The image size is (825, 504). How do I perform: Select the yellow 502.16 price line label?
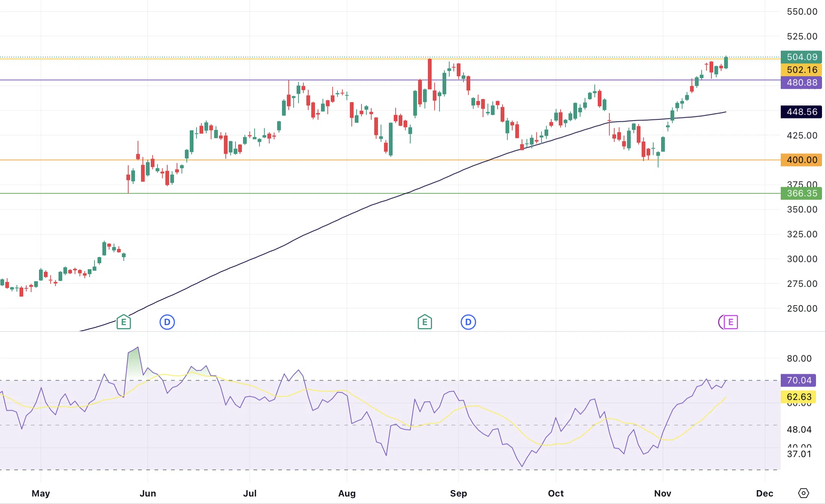pos(801,70)
